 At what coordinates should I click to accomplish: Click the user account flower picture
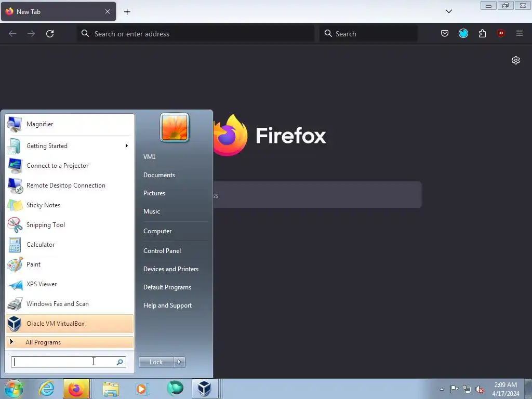pyautogui.click(x=175, y=127)
